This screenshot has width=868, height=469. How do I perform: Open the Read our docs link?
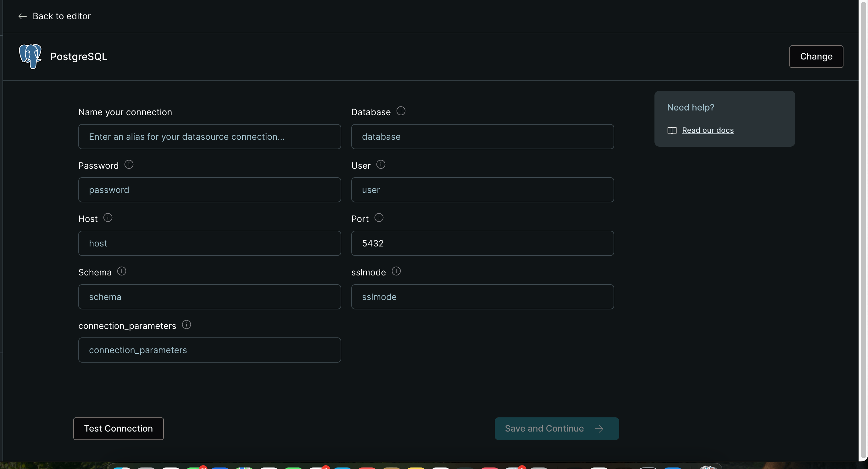click(708, 130)
